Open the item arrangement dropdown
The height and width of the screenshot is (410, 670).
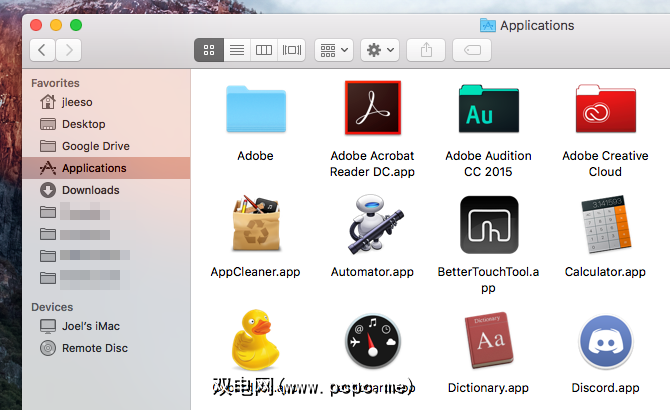[334, 50]
